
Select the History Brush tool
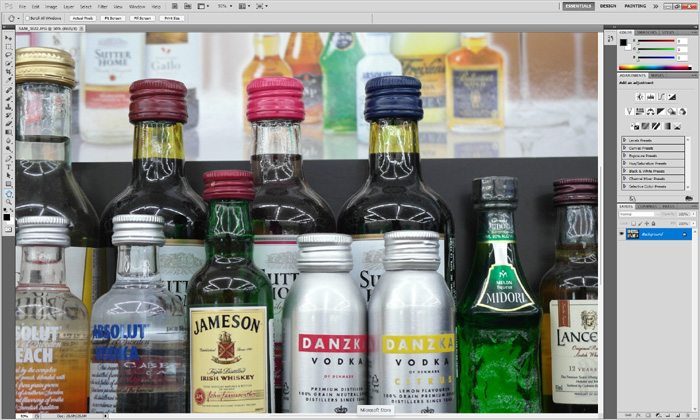(x=8, y=116)
